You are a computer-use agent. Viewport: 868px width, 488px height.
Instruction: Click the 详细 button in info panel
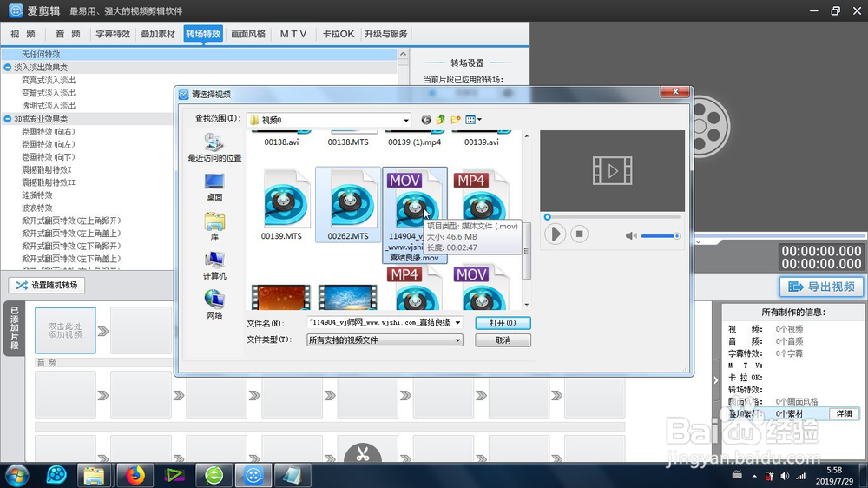pos(844,413)
